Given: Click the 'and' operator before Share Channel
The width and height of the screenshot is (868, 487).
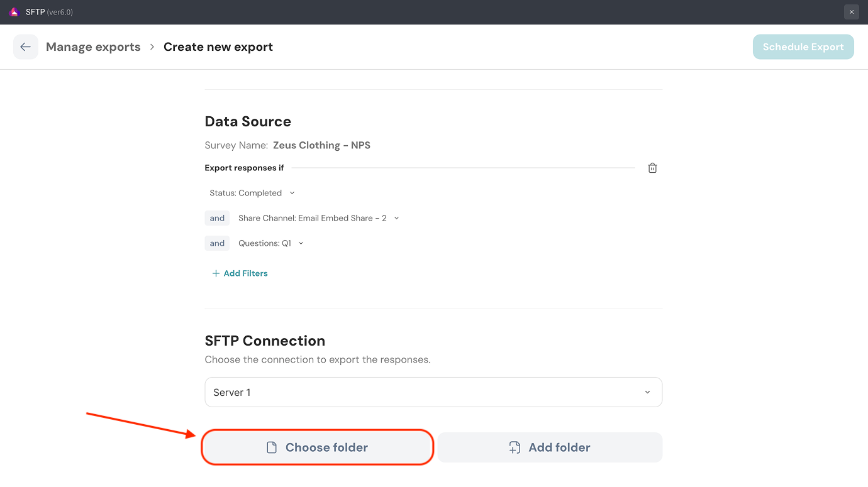Looking at the screenshot, I should [217, 218].
